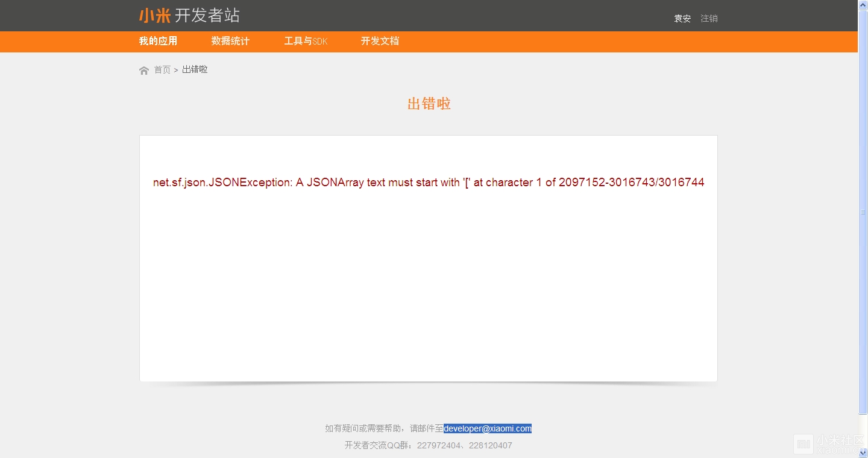868x458 pixels.
Task: Click the 注销 logout link
Action: click(x=709, y=19)
